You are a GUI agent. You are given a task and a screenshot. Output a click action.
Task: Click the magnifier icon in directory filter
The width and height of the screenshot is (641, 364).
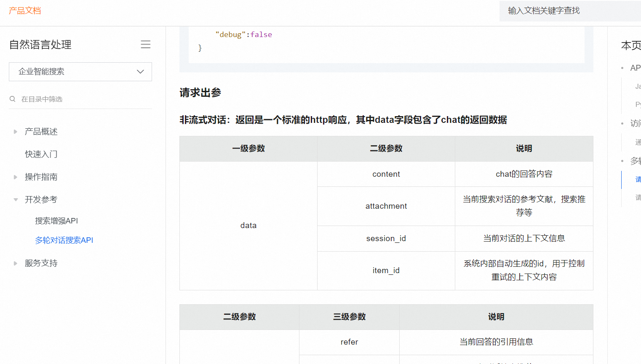(13, 99)
